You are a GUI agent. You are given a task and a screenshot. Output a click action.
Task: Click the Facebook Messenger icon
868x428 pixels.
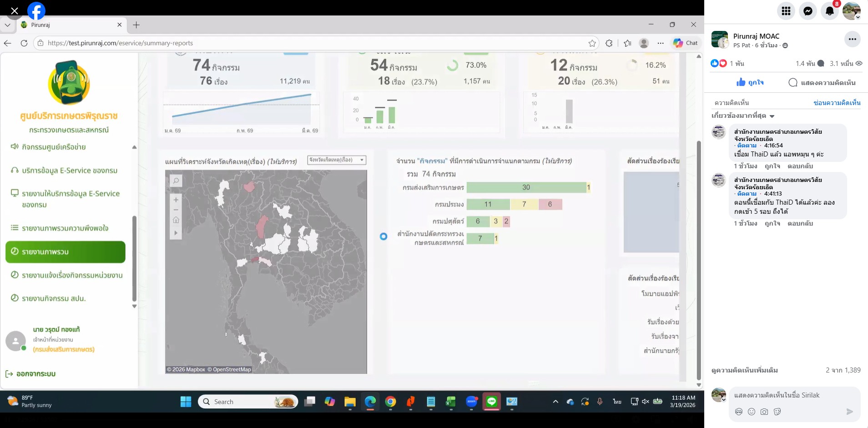click(808, 11)
